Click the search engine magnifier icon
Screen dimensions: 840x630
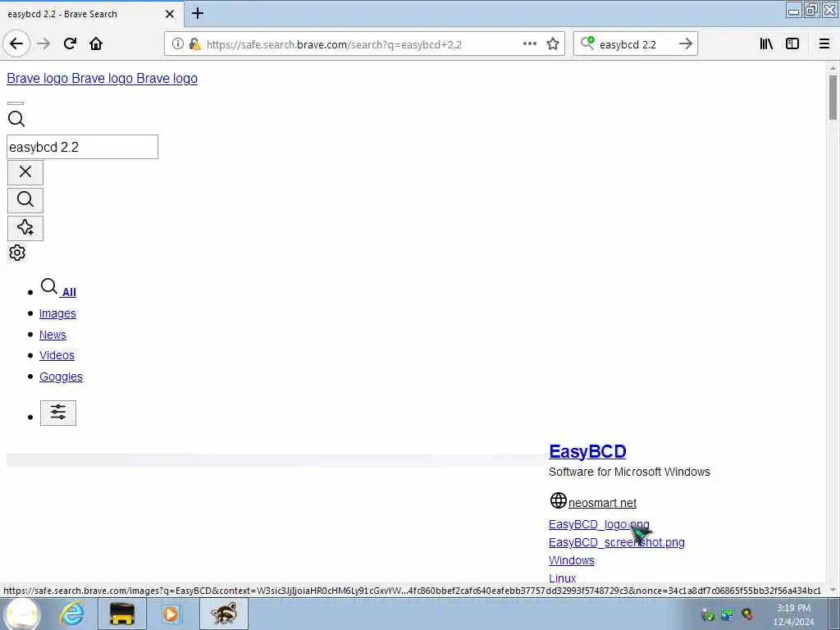tap(587, 43)
